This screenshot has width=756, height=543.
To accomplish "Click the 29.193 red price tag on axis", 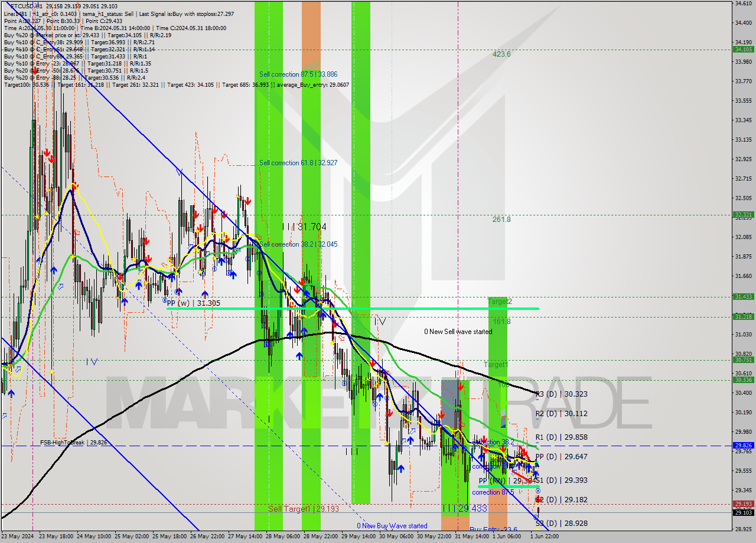I will (743, 504).
